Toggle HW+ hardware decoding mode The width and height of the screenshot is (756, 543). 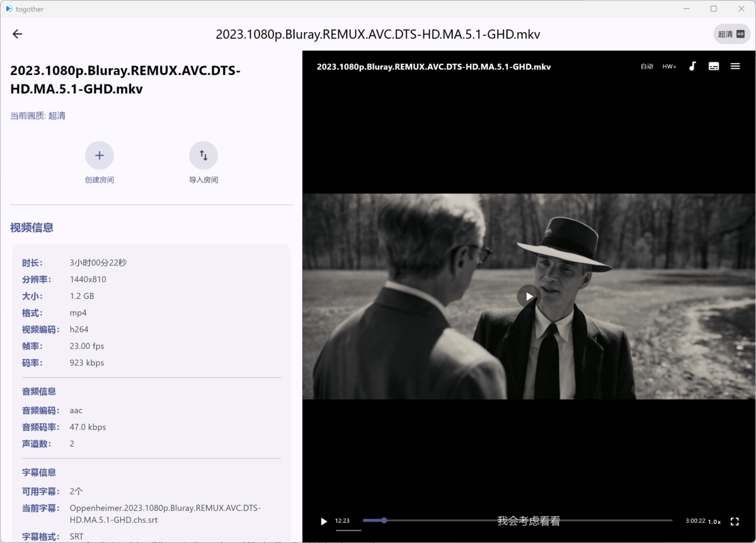pos(669,67)
